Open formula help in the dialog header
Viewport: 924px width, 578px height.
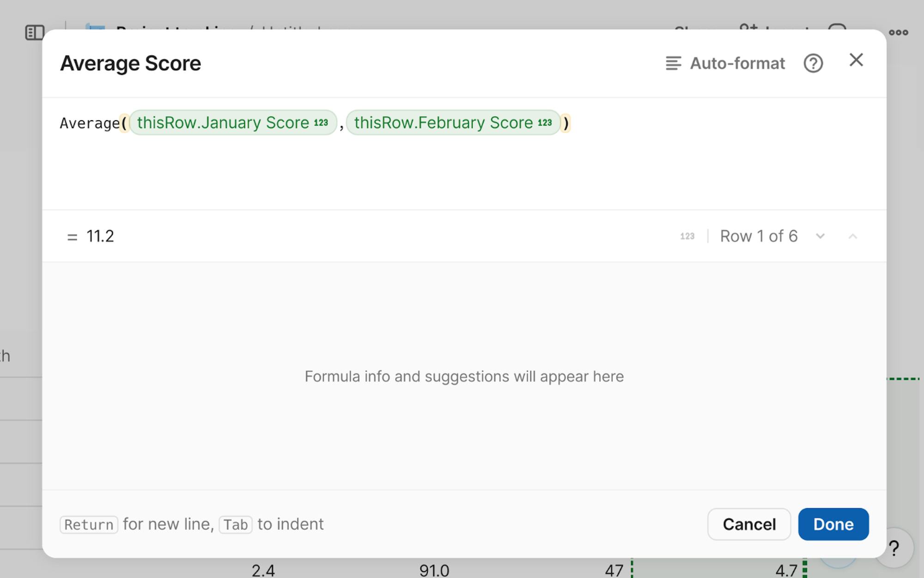(x=813, y=63)
